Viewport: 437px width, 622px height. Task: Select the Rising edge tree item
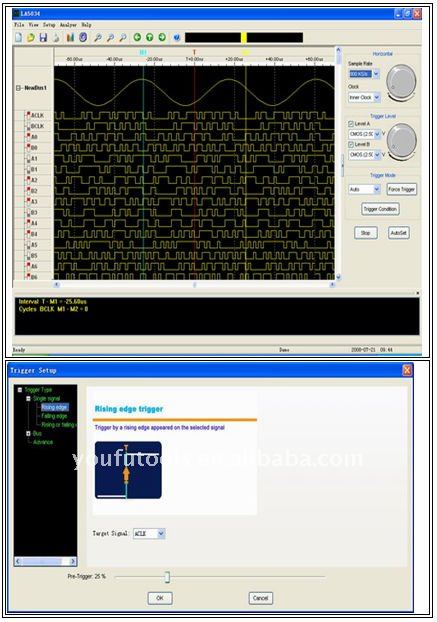pyautogui.click(x=54, y=407)
